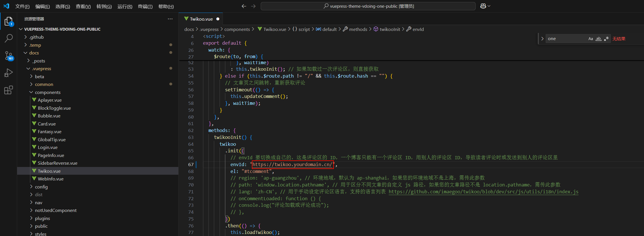Toggle Match Whole Word in find widget
The image size is (644, 236).
point(598,39)
